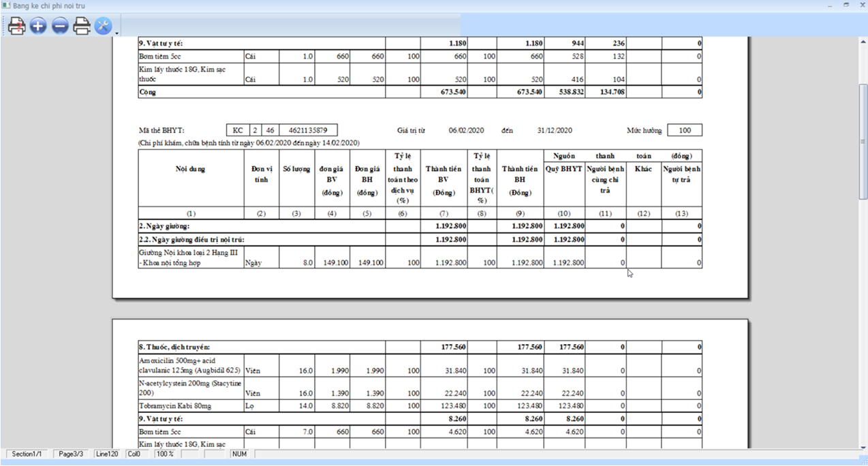Screen dimensions: 868x466
Task: Print the report using the plain printer icon
Action: 82,26
